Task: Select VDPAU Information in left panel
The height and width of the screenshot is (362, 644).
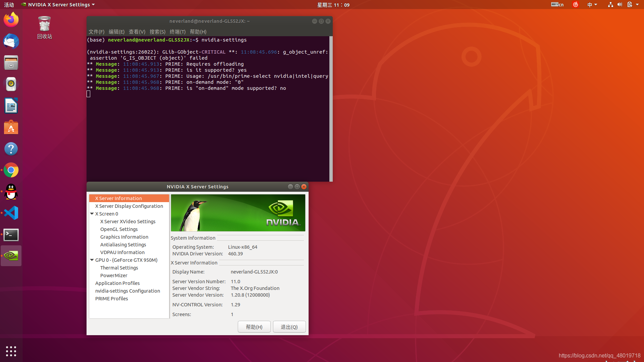Action: pos(122,252)
